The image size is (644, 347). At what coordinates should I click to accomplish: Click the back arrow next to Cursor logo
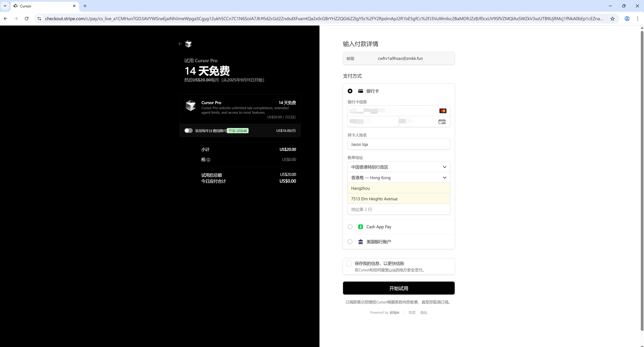click(180, 44)
